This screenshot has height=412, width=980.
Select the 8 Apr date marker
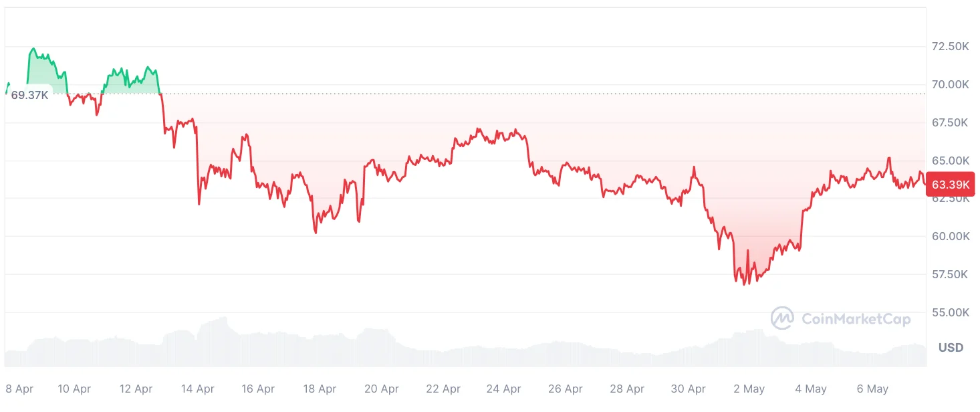pos(19,389)
